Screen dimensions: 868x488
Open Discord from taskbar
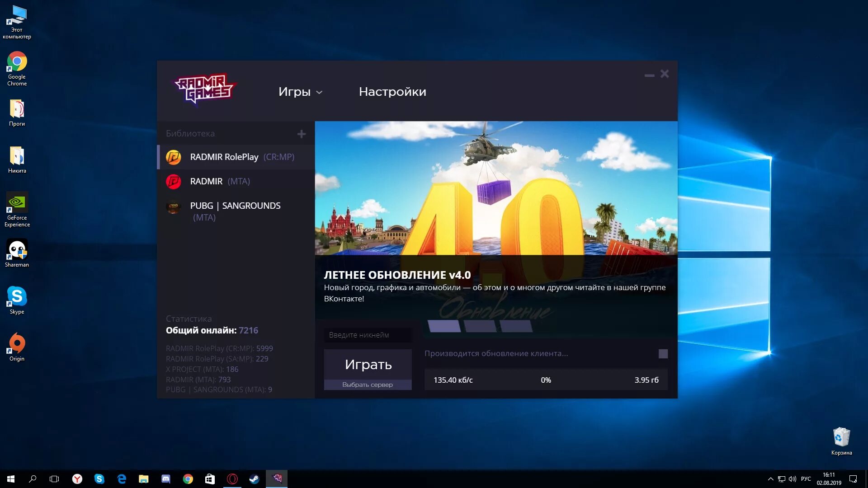166,479
